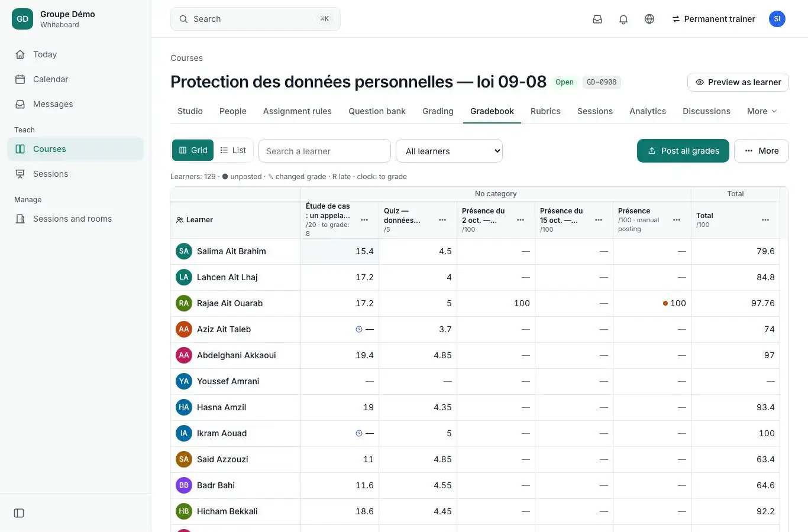Go to the Question bank tab
Screen dimensions: 808x532
pos(377,111)
